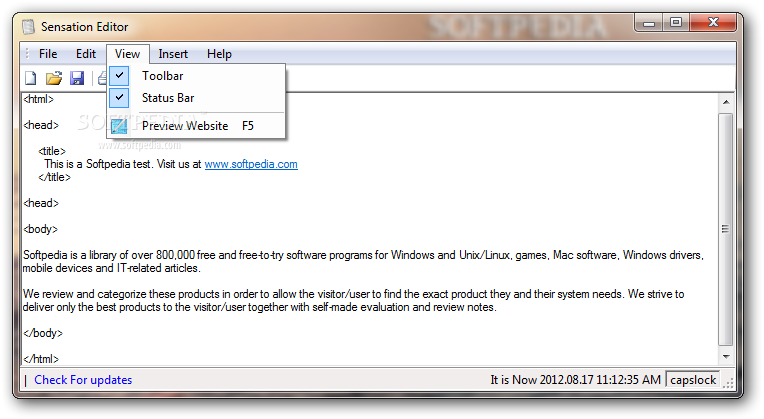Image resolution: width=764 pixels, height=419 pixels.
Task: Click the Save floppy disk icon
Action: point(77,78)
